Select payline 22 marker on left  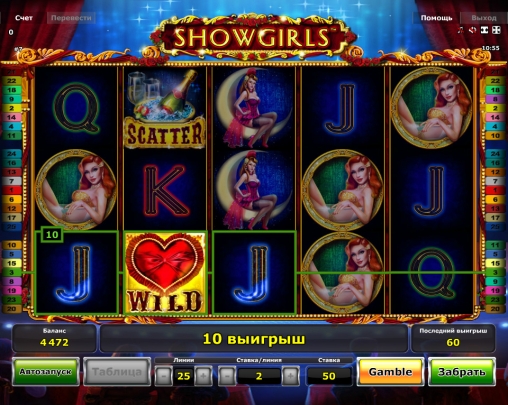[x=12, y=81]
